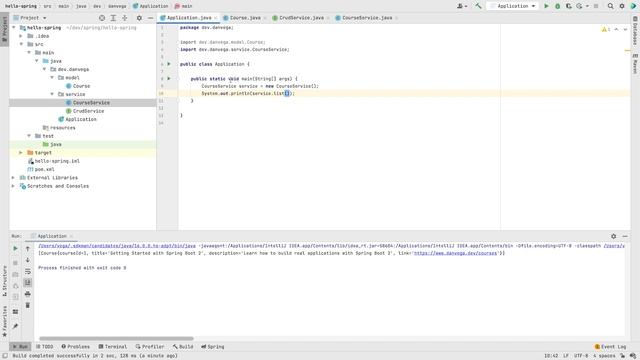The image size is (640, 360).
Task: Collapse the service package
Action: 52,94
